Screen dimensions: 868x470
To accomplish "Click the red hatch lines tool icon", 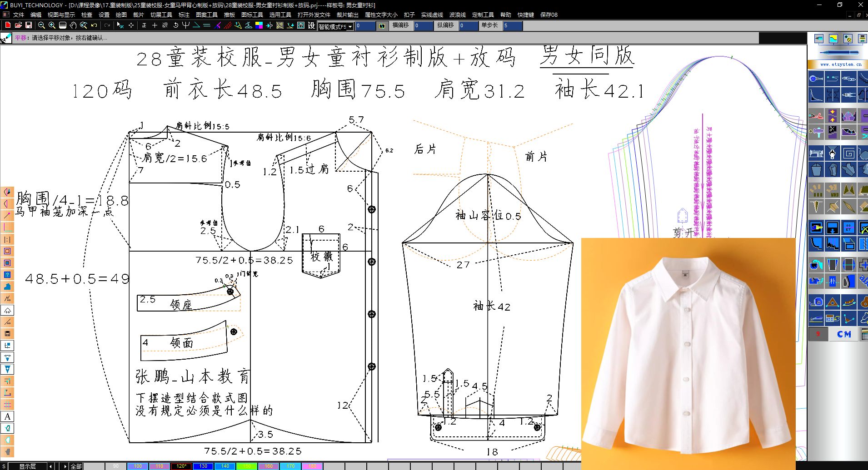I will click(x=228, y=25).
